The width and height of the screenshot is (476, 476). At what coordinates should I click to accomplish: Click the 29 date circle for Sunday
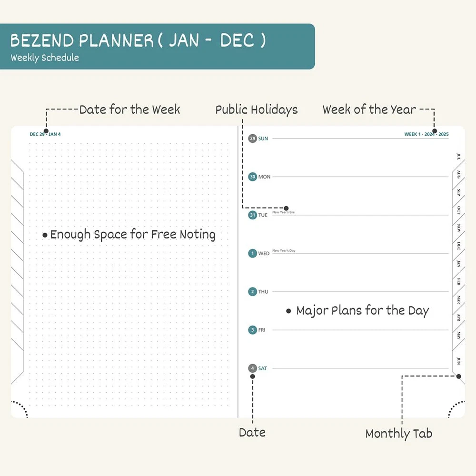(252, 139)
